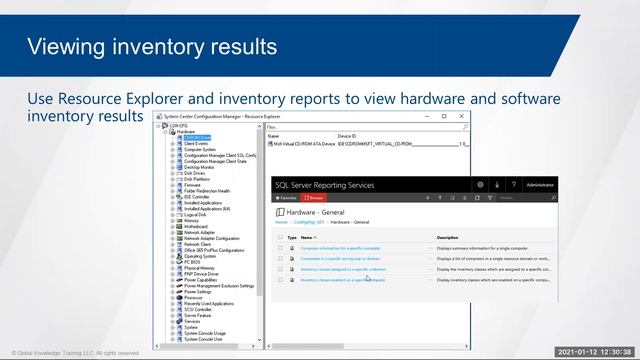Expand the Disk Partitions node
The width and height of the screenshot is (640, 360).
click(172, 179)
